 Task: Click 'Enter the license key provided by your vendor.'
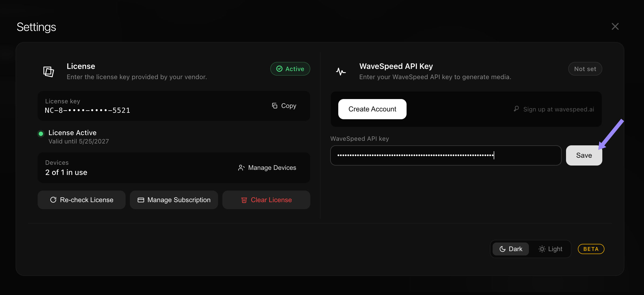tap(137, 77)
